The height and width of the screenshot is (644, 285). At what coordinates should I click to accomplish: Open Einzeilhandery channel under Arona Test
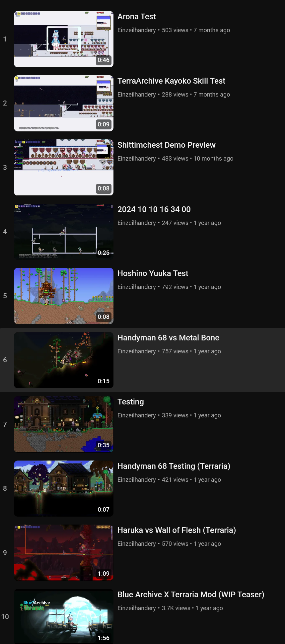pyautogui.click(x=137, y=30)
